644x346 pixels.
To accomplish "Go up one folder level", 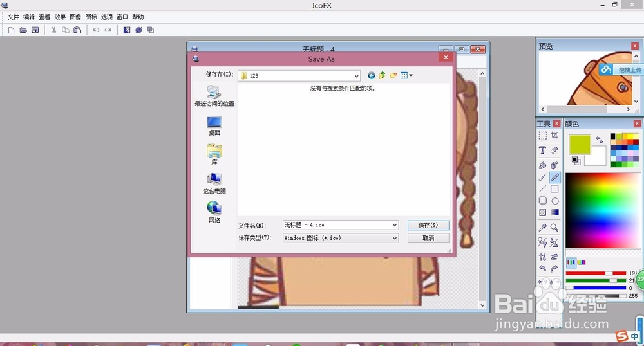I will click(382, 75).
